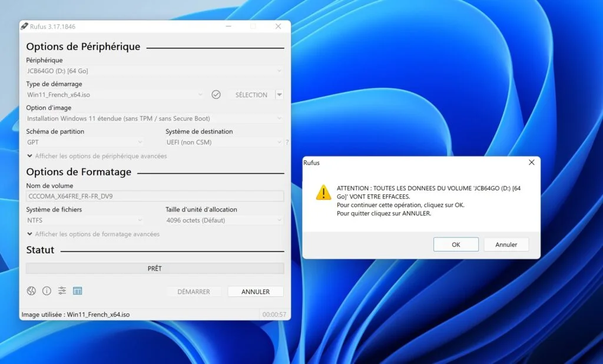Click 'Pour continuer cette opération' line
Image resolution: width=603 pixels, height=364 pixels.
[x=400, y=205]
